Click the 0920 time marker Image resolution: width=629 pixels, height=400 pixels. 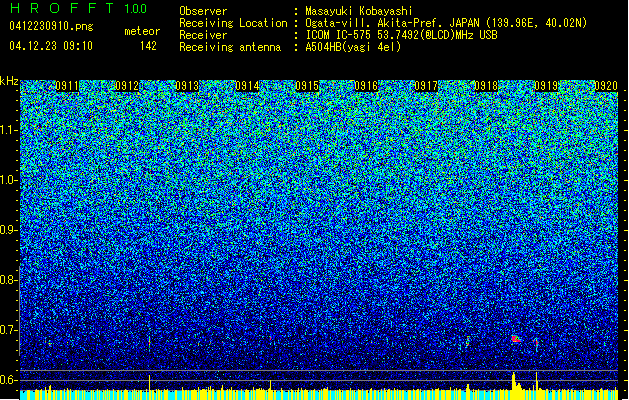[x=606, y=86]
